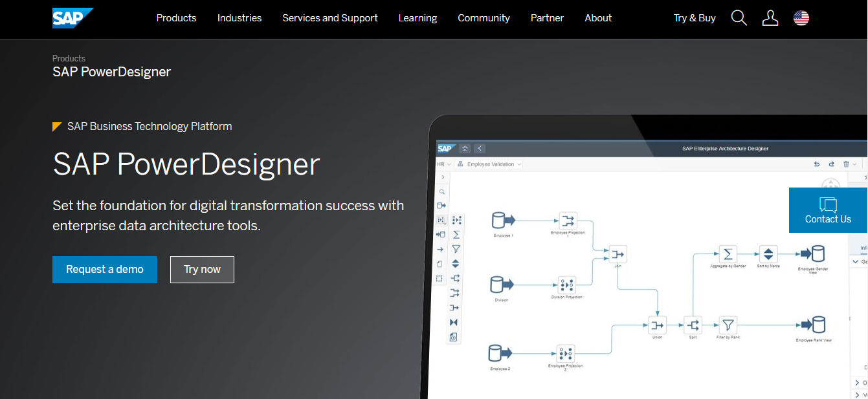
Task: Click the Employee Gender View output node
Action: [812, 253]
